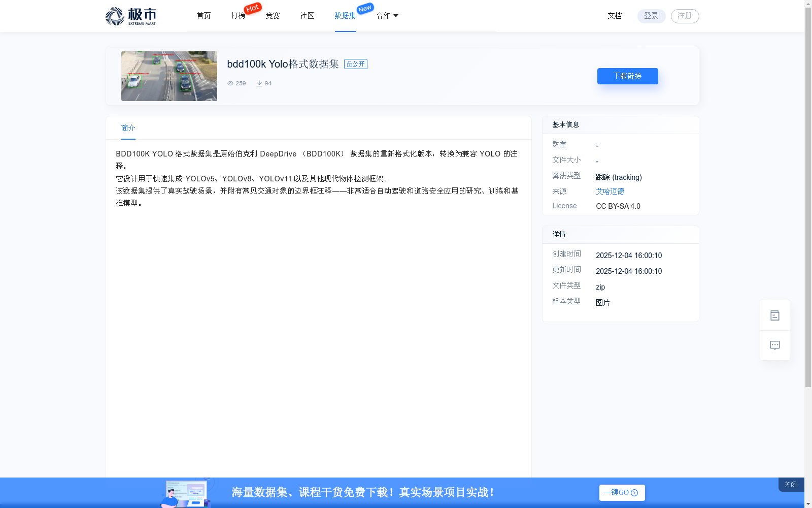Click the 下载链接 button
Viewport: 812px width, 508px height.
tap(627, 76)
